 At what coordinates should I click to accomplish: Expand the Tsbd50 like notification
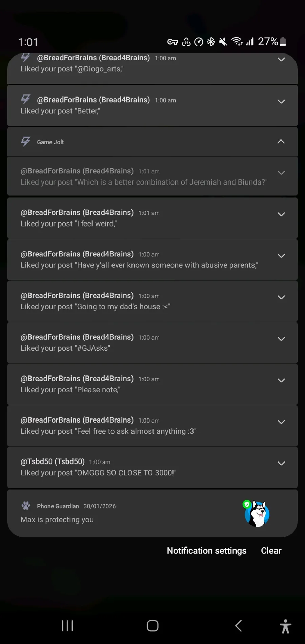point(281,463)
